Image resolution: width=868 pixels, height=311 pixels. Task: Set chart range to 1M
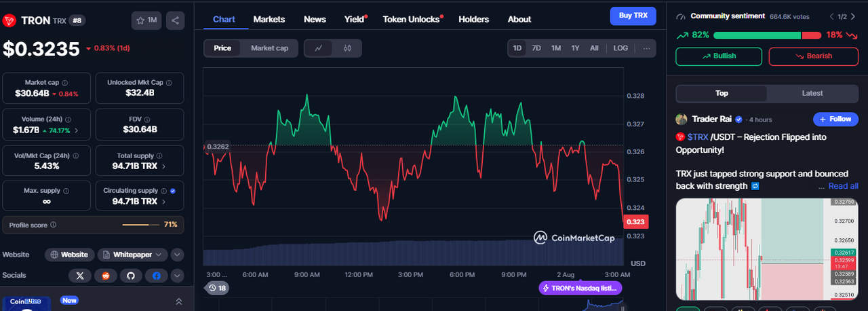pyautogui.click(x=556, y=48)
